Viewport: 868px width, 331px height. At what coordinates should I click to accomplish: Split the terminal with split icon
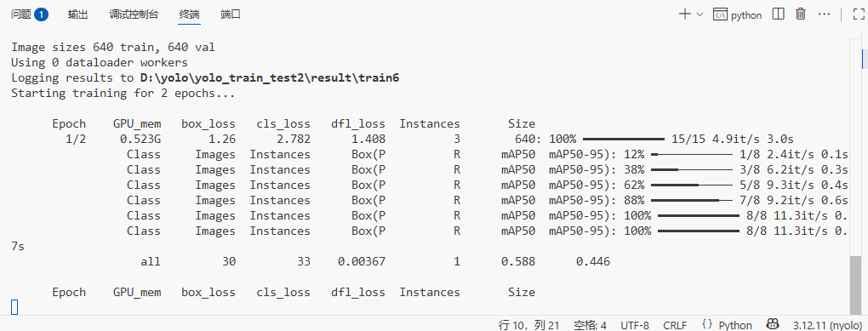779,14
